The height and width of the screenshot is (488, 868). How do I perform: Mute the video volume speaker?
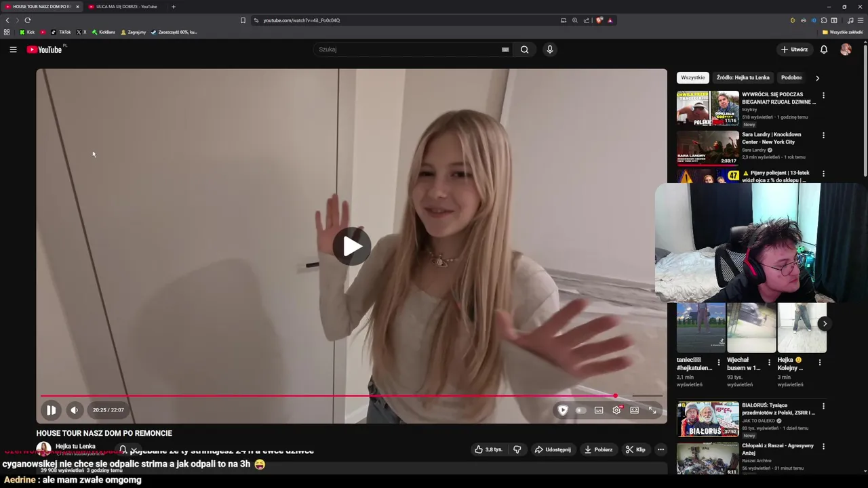pos(75,410)
